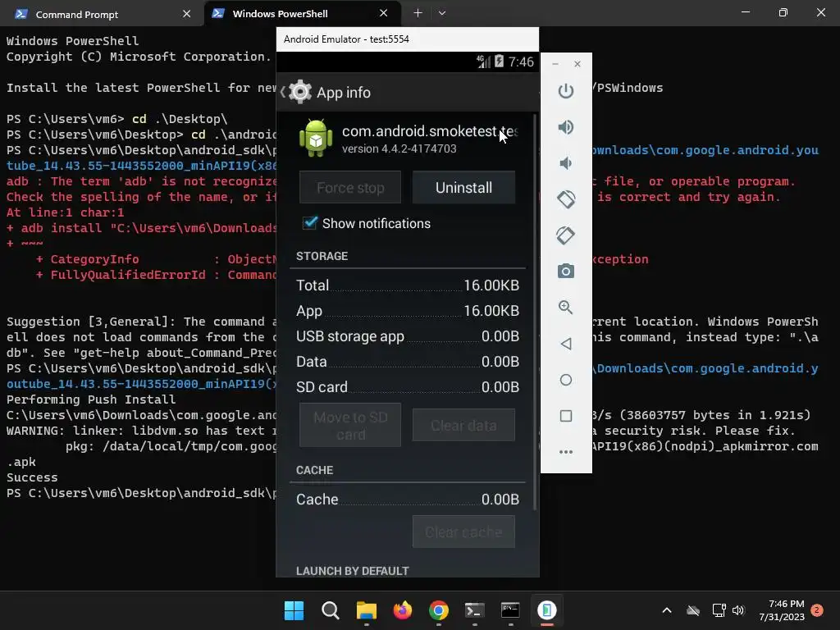The width and height of the screenshot is (840, 630).
Task: Click the emulator volume down icon
Action: pyautogui.click(x=566, y=163)
